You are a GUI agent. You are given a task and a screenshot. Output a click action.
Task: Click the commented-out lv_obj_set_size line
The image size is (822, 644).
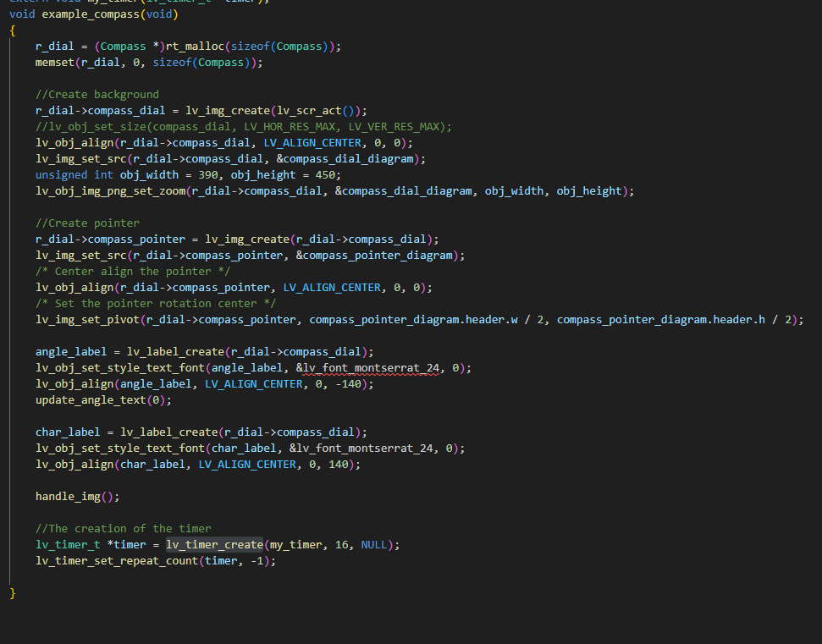tap(243, 127)
